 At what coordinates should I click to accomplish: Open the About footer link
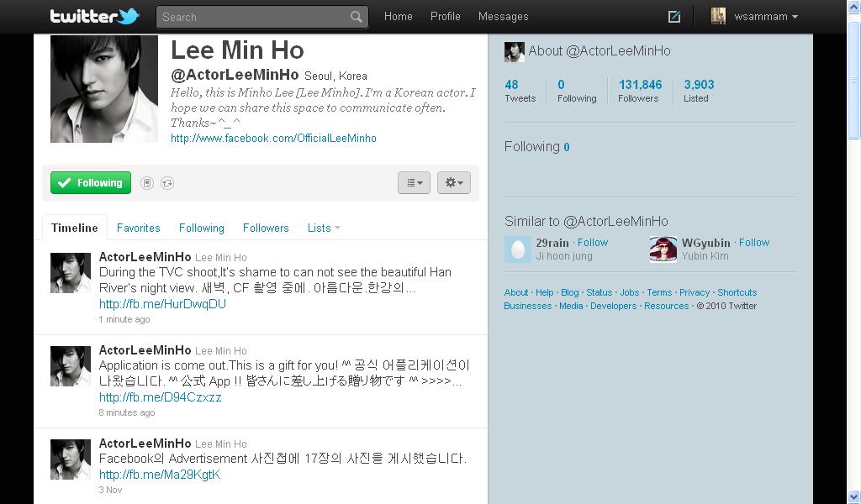[x=516, y=292]
